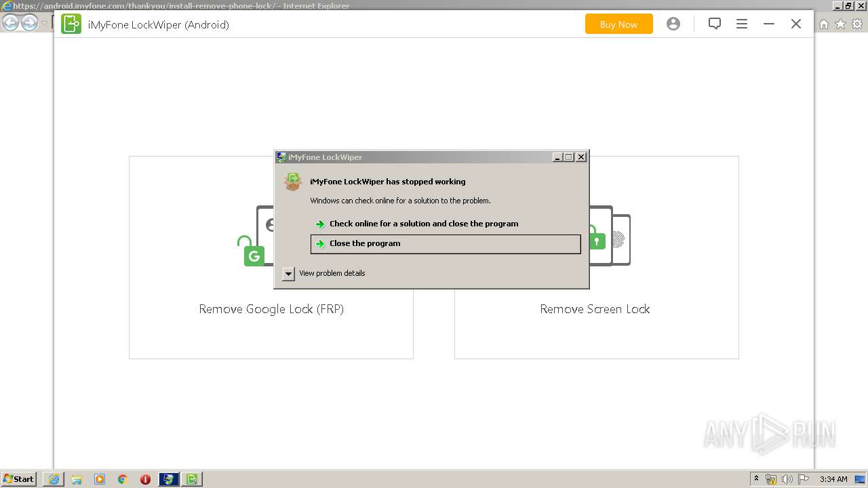Click the Buy Now button

[618, 24]
